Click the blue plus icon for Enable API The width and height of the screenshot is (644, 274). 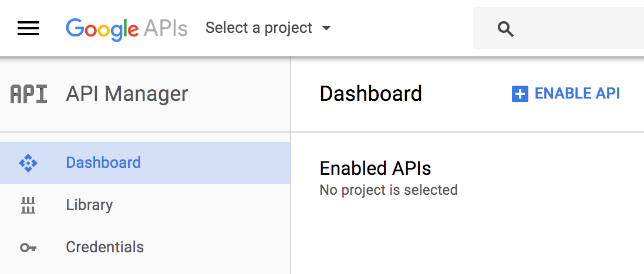coord(520,94)
